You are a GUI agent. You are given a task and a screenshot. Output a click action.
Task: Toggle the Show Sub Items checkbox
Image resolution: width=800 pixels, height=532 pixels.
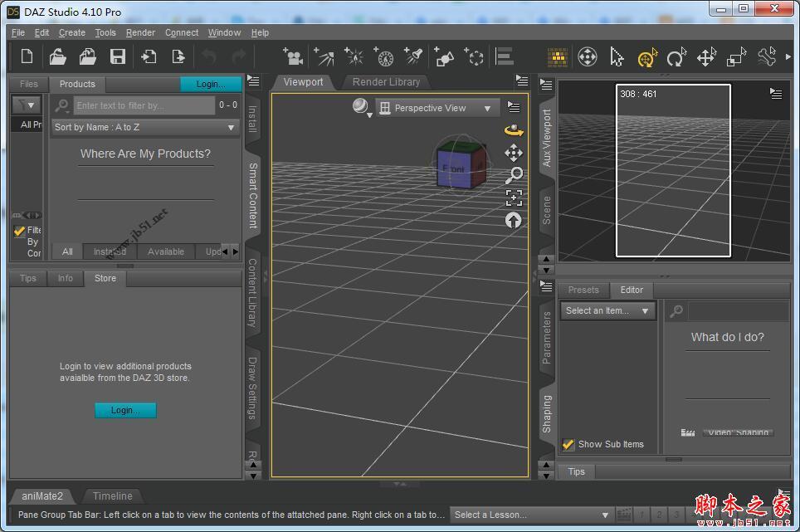click(x=568, y=444)
